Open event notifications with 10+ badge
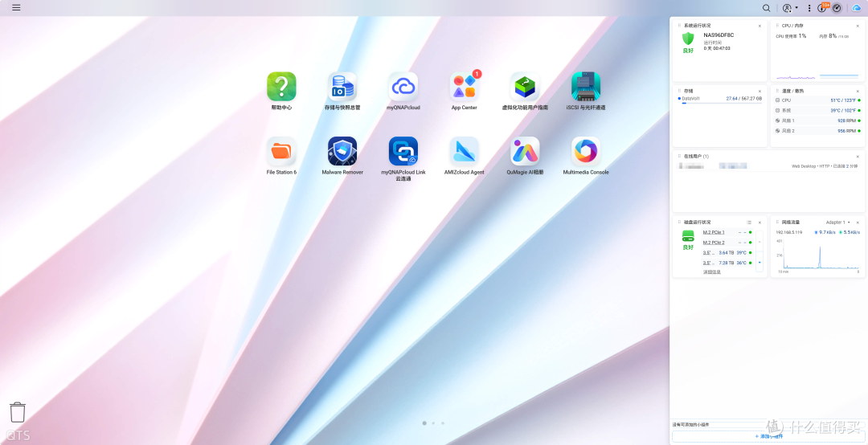The height and width of the screenshot is (445, 868). coord(823,8)
